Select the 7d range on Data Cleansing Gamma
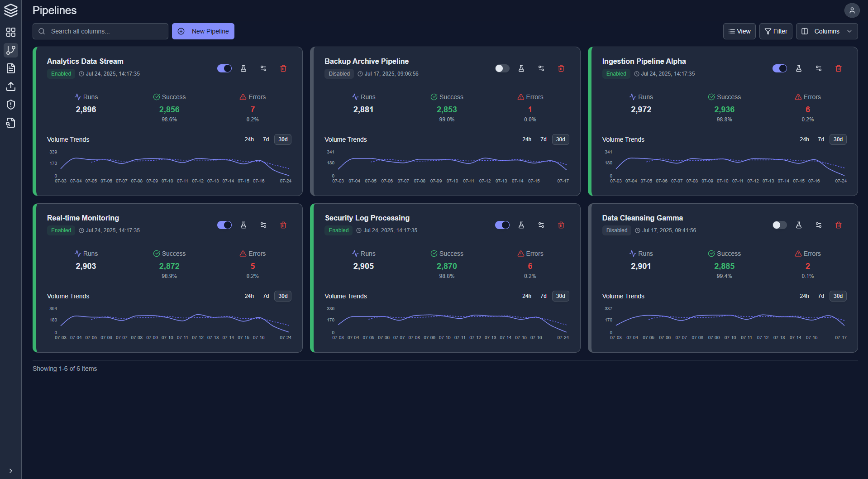This screenshot has height=479, width=868. coord(821,296)
